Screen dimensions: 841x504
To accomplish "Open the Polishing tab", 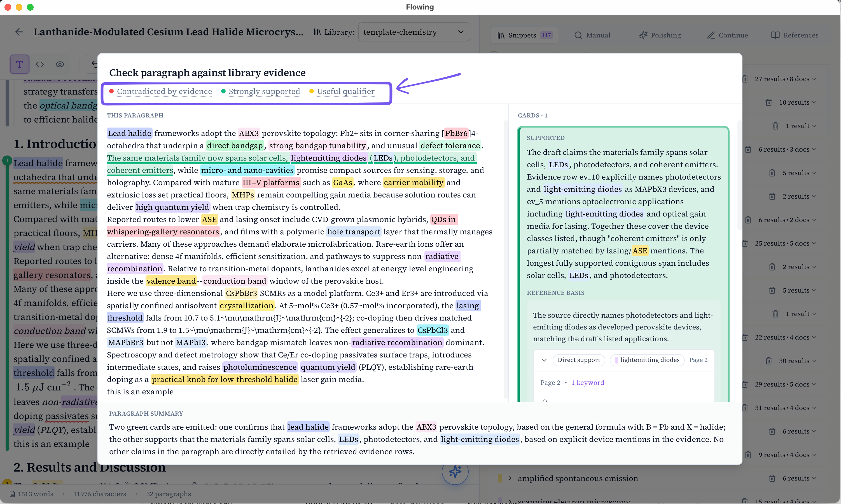I will [660, 35].
